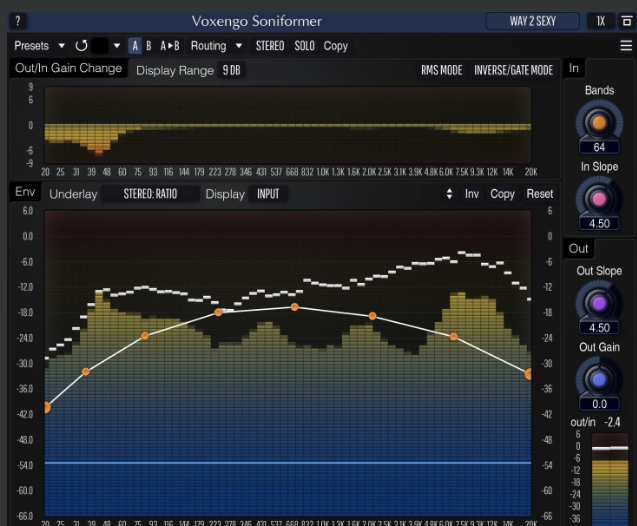637x526 pixels.
Task: Open the Underlay STEREO: RATIO selector
Action: point(150,194)
